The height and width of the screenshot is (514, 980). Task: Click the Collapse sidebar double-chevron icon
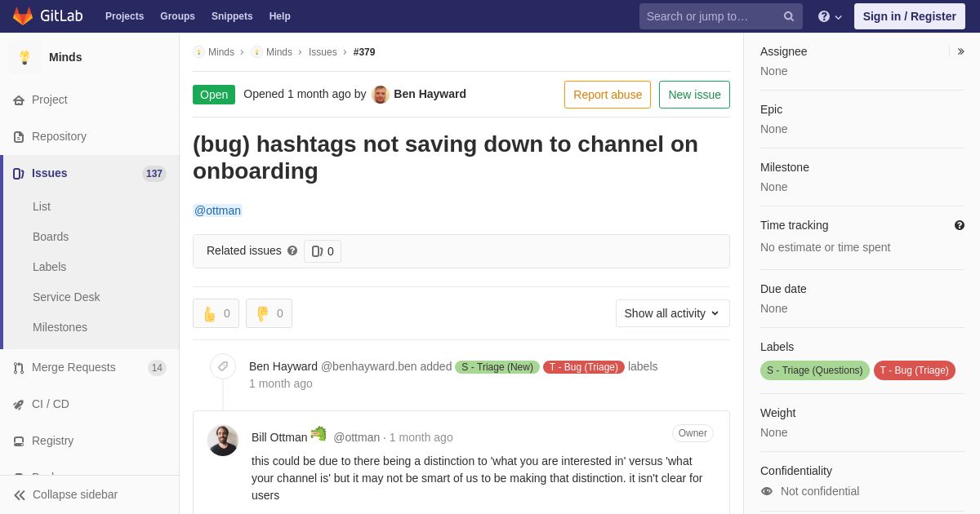tap(20, 494)
